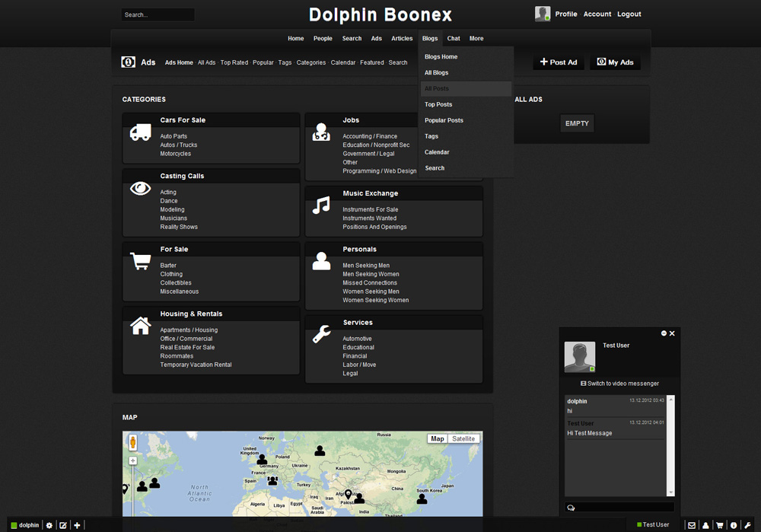Viewport: 761px width, 532px height.
Task: Click the For Sale shopping cart icon
Action: [140, 261]
